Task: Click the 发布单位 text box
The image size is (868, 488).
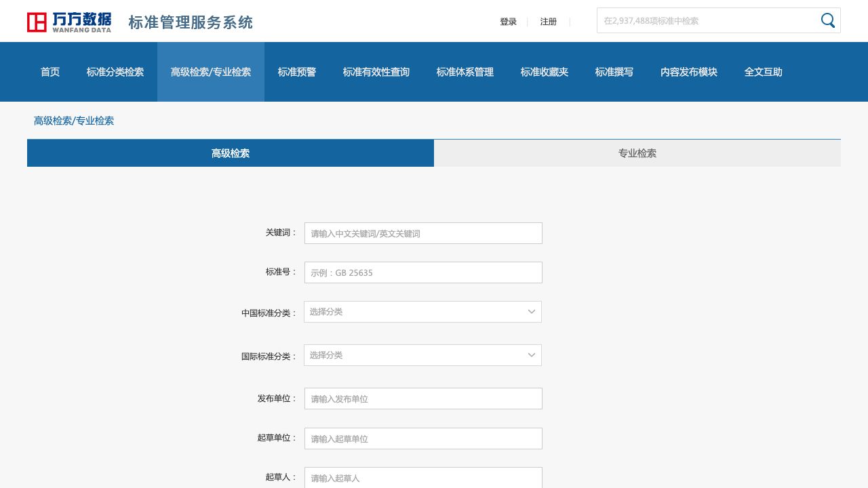Action: [x=423, y=399]
